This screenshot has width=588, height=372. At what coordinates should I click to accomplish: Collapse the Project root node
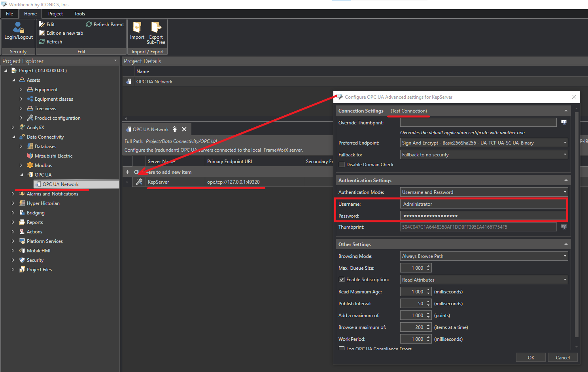tap(6, 71)
